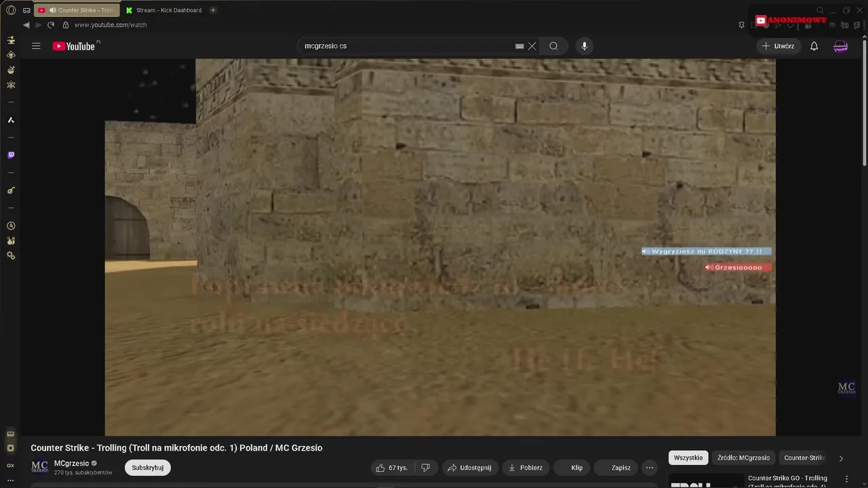
Task: Clear the YouTube search query
Action: click(532, 46)
